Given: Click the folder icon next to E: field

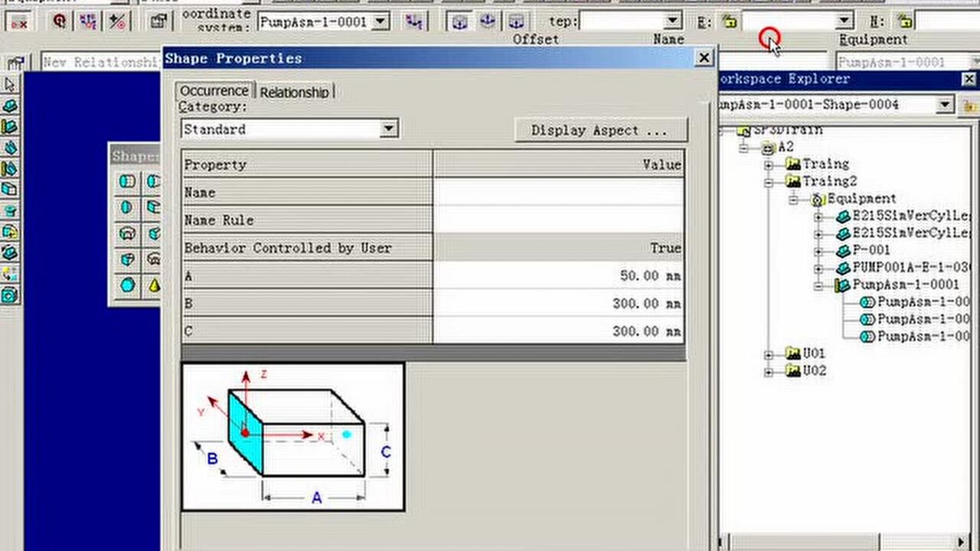Looking at the screenshot, I should pos(729,21).
